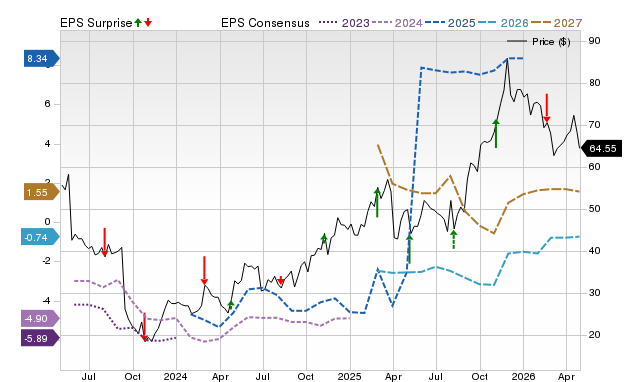
Task: Select the 2026 EPS consensus legend entry
Action: [503, 23]
